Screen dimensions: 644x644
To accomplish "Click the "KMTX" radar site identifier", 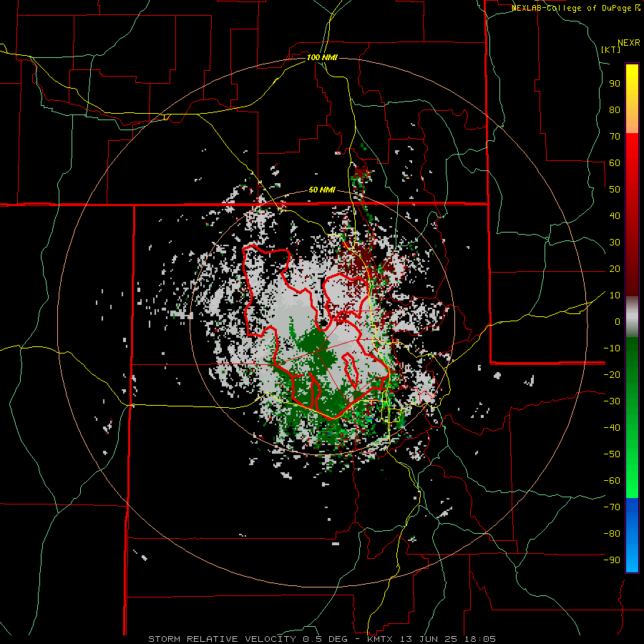I will pyautogui.click(x=381, y=639).
